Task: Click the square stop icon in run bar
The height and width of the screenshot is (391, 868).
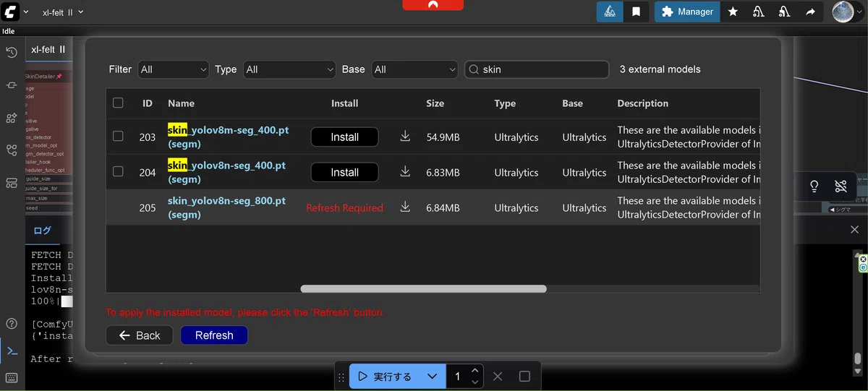Action: [x=525, y=377]
